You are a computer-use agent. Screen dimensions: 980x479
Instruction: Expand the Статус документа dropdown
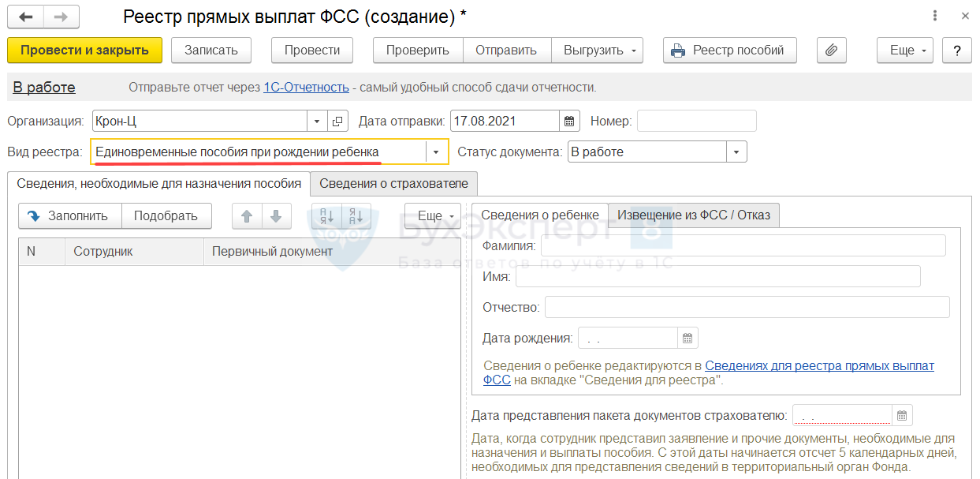click(x=736, y=152)
